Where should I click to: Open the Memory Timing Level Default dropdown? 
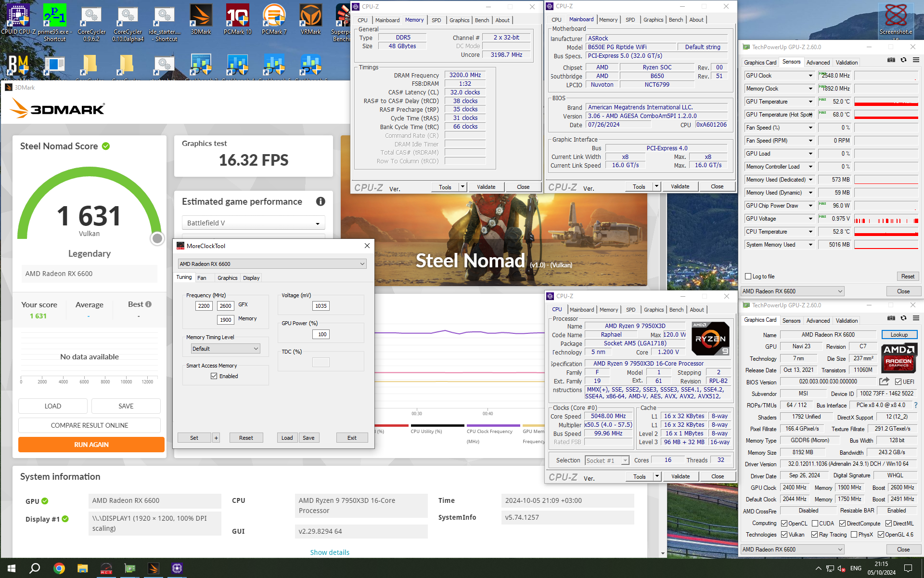[x=226, y=349]
